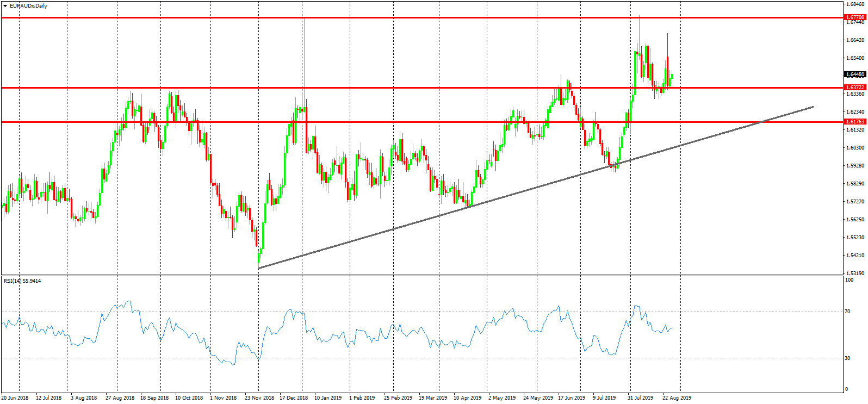Click the 1.65400 price scale value
868x404 pixels.
[855, 58]
